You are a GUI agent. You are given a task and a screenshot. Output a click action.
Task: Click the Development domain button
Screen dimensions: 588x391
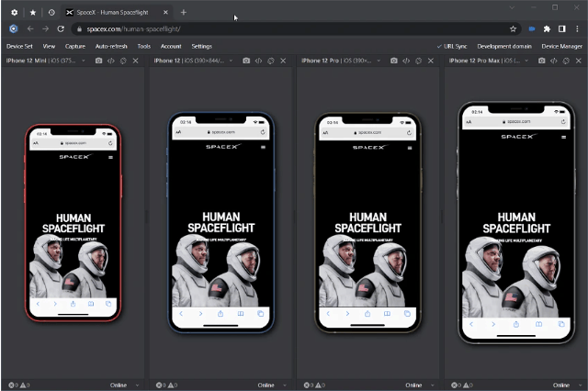click(x=504, y=47)
